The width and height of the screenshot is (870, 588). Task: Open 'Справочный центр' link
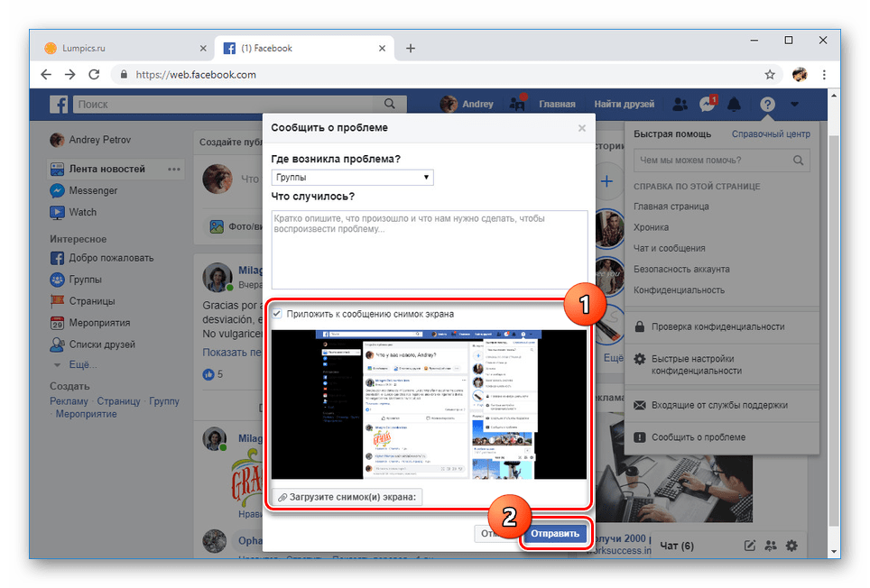point(770,134)
